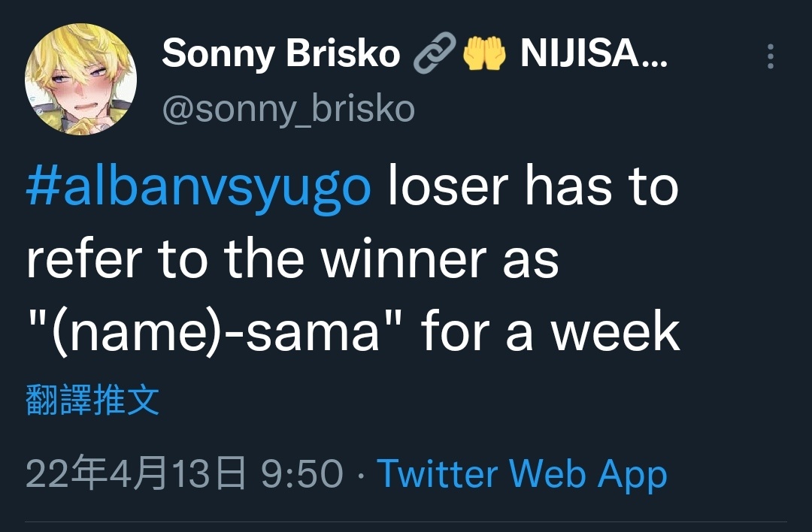
Task: Open the #albanvsyugo hashtag
Action: tap(198, 186)
